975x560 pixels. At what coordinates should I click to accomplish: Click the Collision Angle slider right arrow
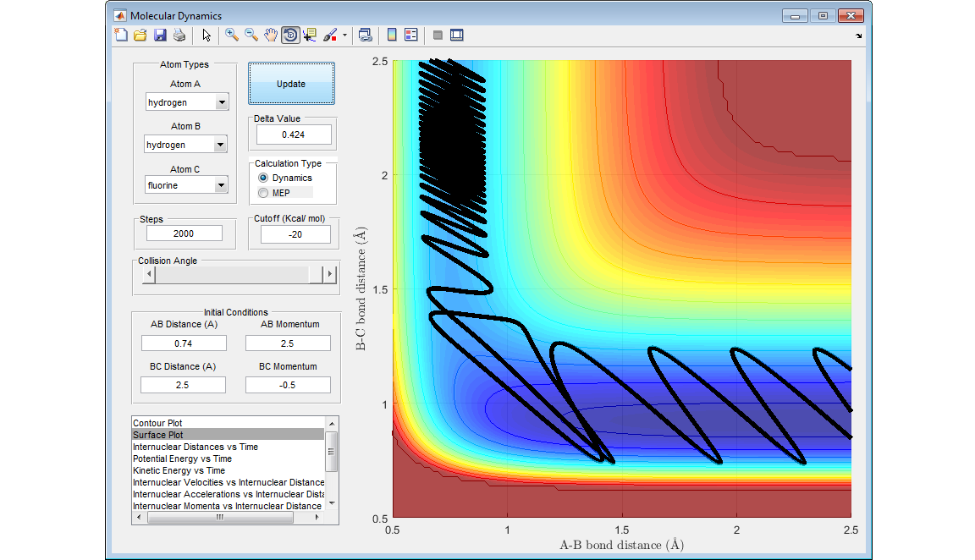(x=330, y=274)
